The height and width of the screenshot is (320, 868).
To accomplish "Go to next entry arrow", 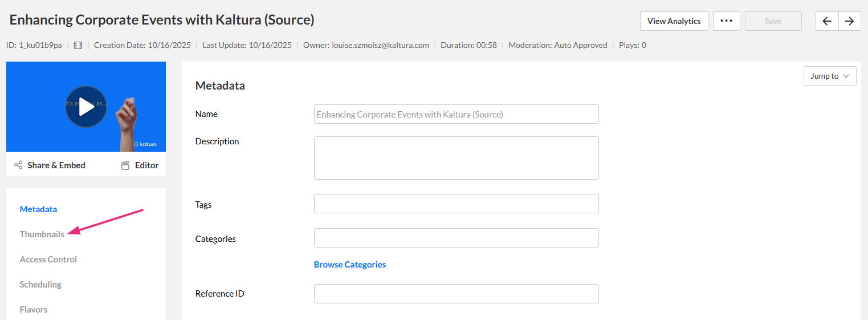I will [849, 21].
